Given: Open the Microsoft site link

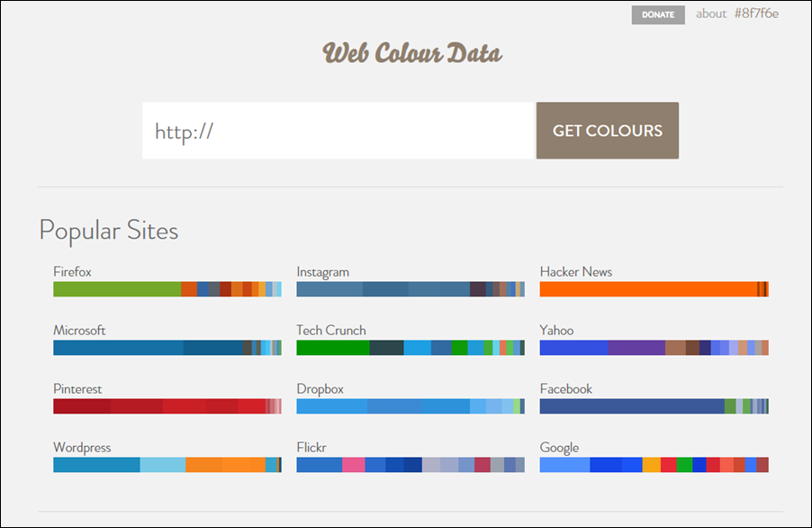Looking at the screenshot, I should [79, 330].
